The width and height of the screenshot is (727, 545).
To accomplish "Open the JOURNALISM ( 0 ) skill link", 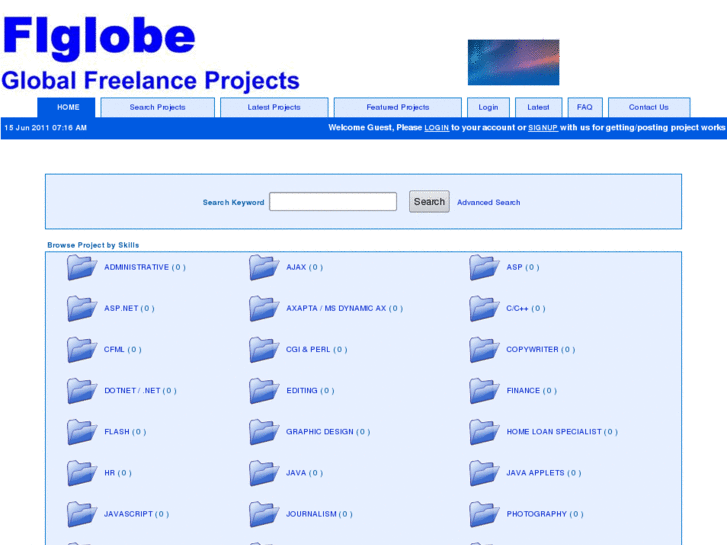I will 319,514.
